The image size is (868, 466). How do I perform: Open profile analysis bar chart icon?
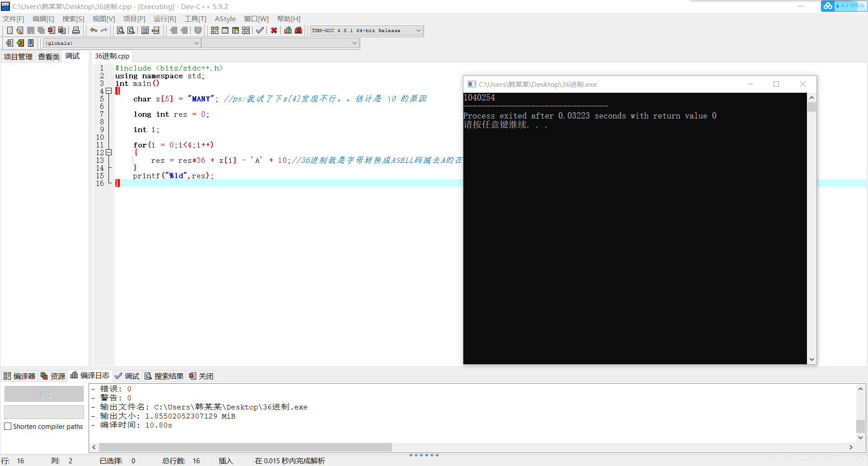288,30
